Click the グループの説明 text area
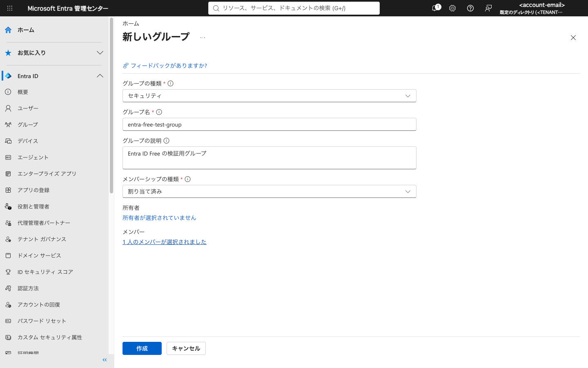This screenshot has width=588, height=368. pos(269,158)
